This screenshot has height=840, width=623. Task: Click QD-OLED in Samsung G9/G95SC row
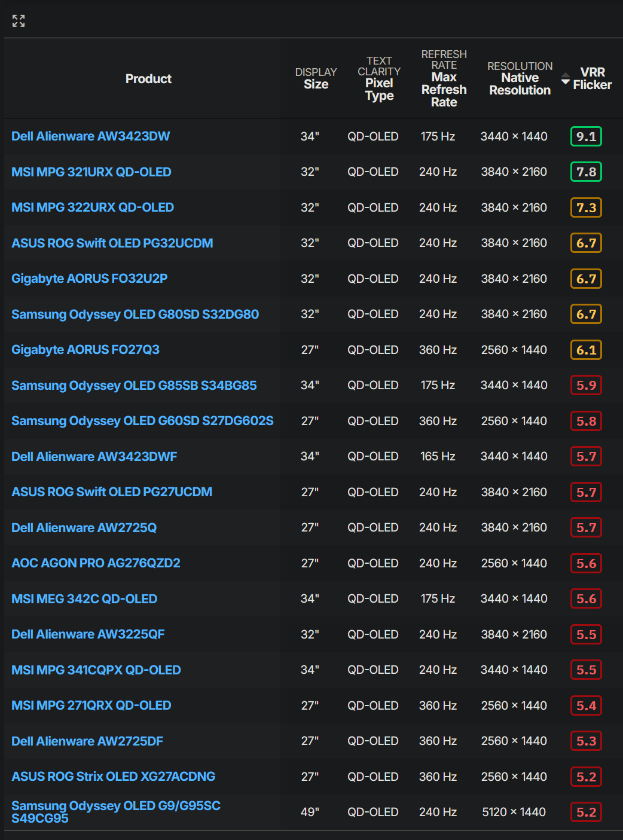[x=373, y=812]
